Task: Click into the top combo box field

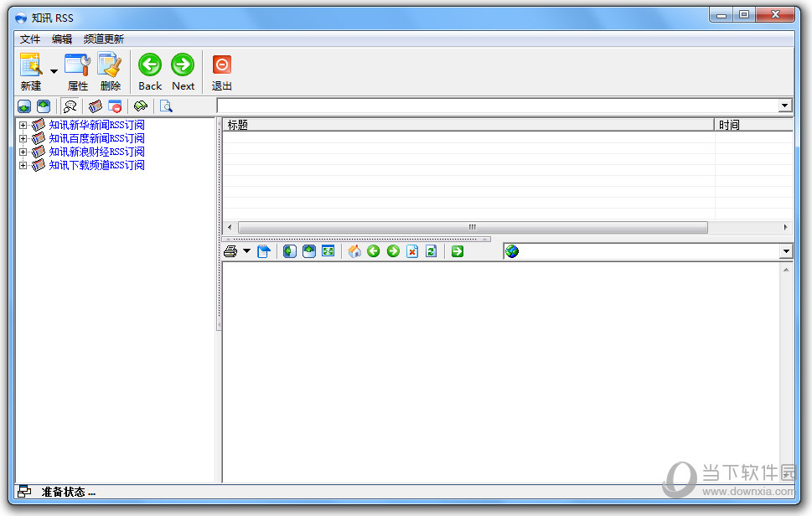Action: tap(498, 106)
